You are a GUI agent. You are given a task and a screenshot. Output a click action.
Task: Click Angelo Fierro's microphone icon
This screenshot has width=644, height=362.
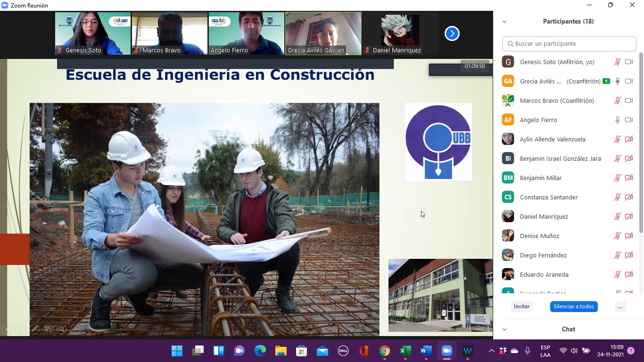coord(617,120)
